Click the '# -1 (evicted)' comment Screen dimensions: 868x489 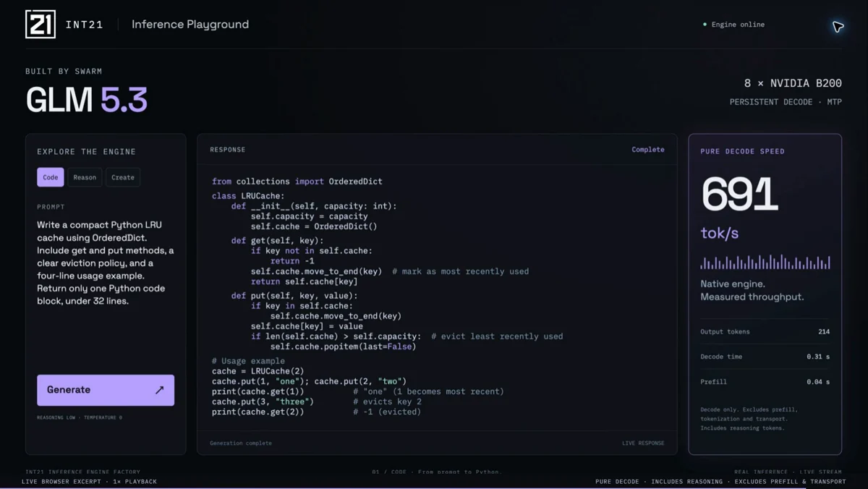click(387, 412)
